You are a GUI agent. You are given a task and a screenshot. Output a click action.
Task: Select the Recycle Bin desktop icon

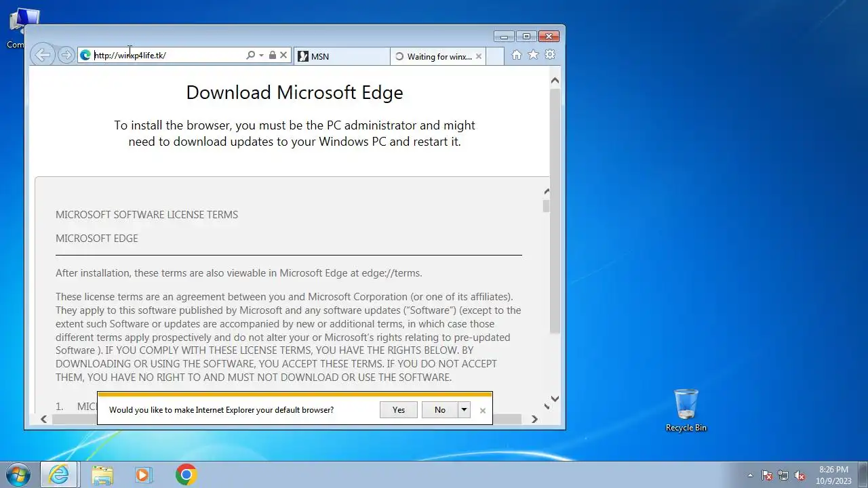pos(686,410)
